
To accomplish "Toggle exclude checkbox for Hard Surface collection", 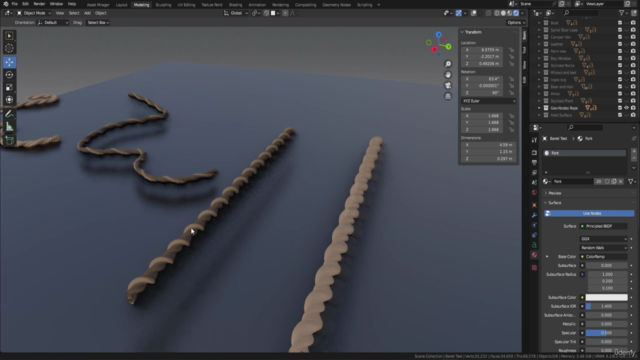I will click(620, 115).
